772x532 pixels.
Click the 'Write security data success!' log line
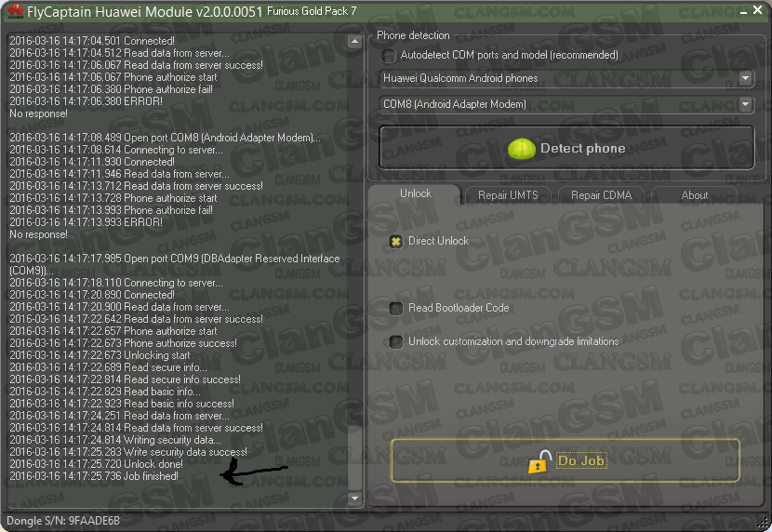click(x=128, y=452)
